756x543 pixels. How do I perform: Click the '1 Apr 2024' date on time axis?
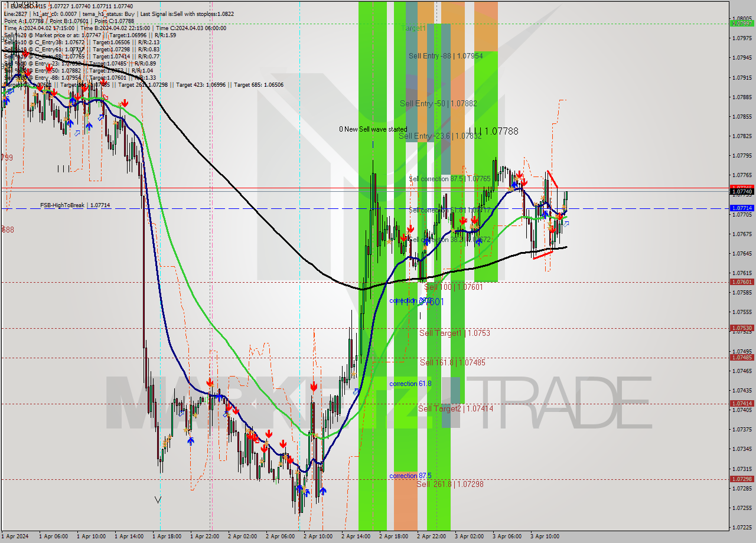tap(15, 537)
